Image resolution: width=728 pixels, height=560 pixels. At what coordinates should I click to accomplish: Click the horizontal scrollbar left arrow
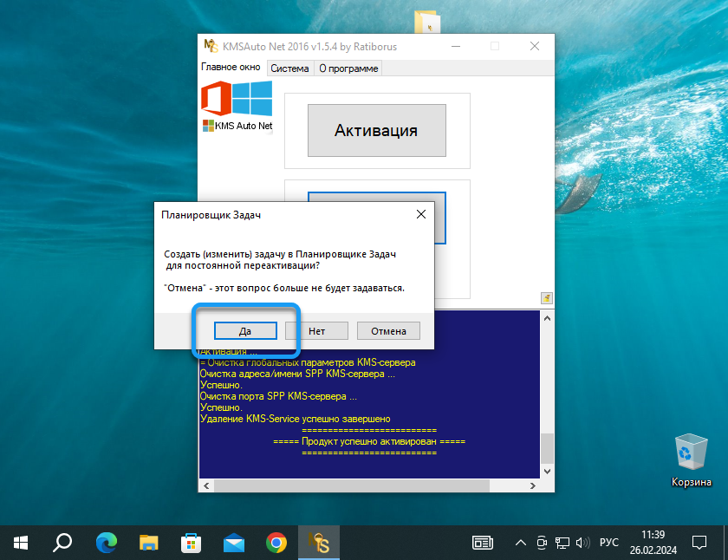coord(206,485)
